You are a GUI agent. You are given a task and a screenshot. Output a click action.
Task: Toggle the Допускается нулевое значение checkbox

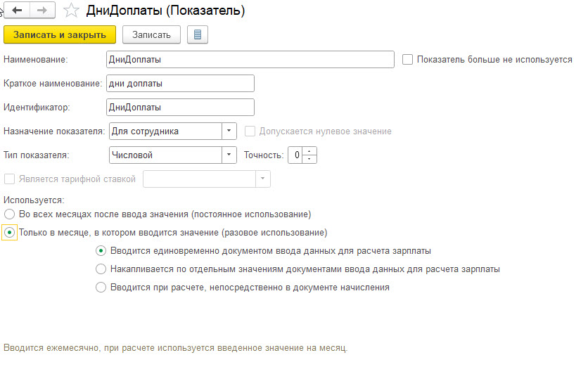tap(250, 131)
